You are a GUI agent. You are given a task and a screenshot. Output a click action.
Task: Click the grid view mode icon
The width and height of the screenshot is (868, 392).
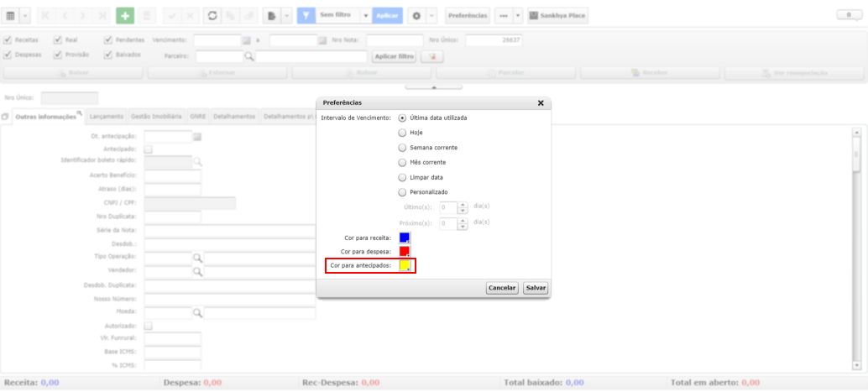pos(11,16)
